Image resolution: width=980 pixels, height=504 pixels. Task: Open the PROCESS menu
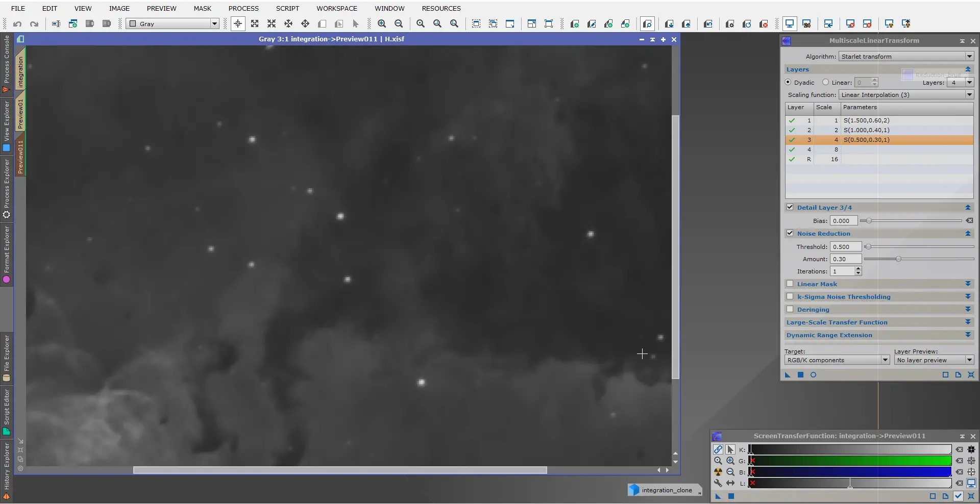click(x=243, y=8)
